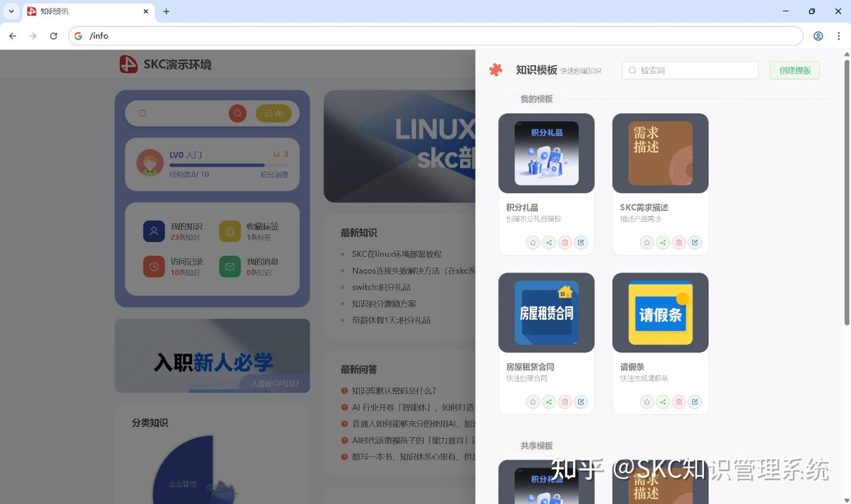Click the 入职必学知识 label on banner
The height and width of the screenshot is (504, 851).
[x=275, y=383]
